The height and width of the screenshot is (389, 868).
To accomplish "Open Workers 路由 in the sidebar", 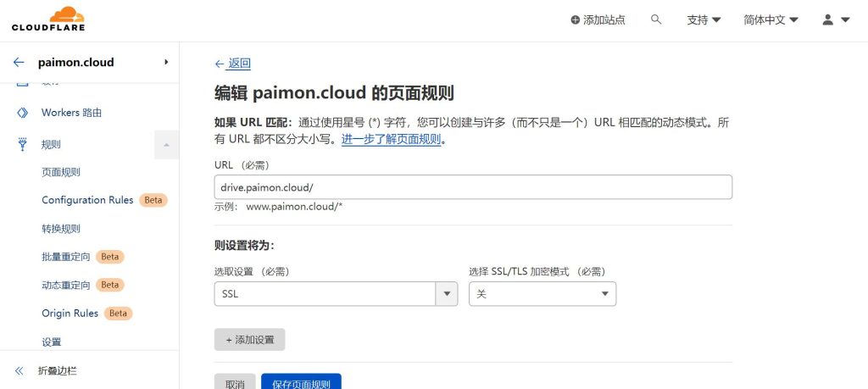I will tap(71, 113).
